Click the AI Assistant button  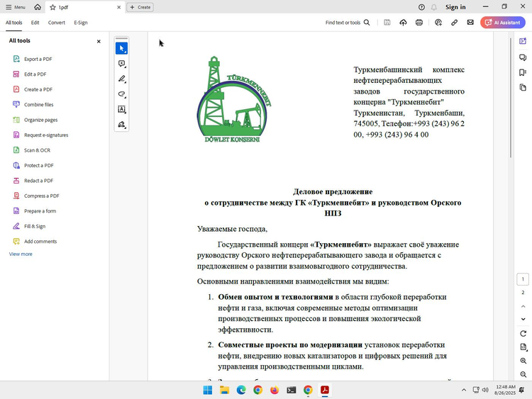coord(503,23)
